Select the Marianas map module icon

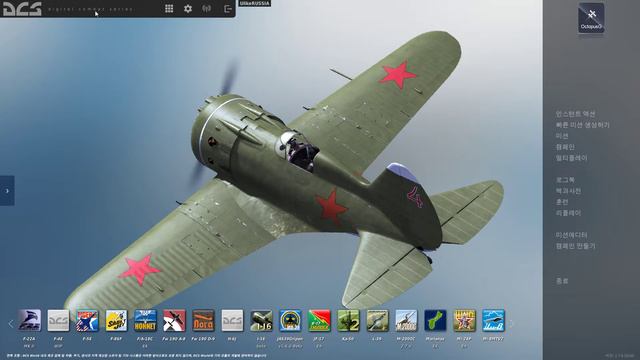(x=435, y=320)
